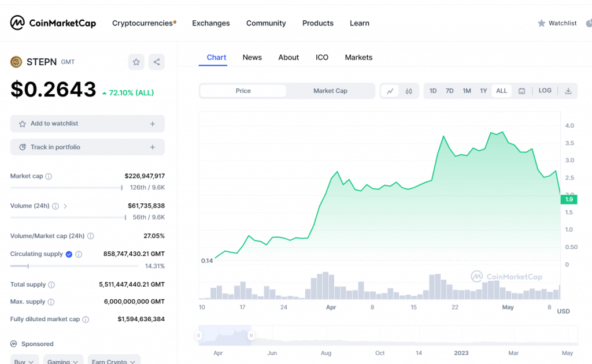592x364 pixels.
Task: Star STEPN using the favorite icon button
Action: click(136, 62)
